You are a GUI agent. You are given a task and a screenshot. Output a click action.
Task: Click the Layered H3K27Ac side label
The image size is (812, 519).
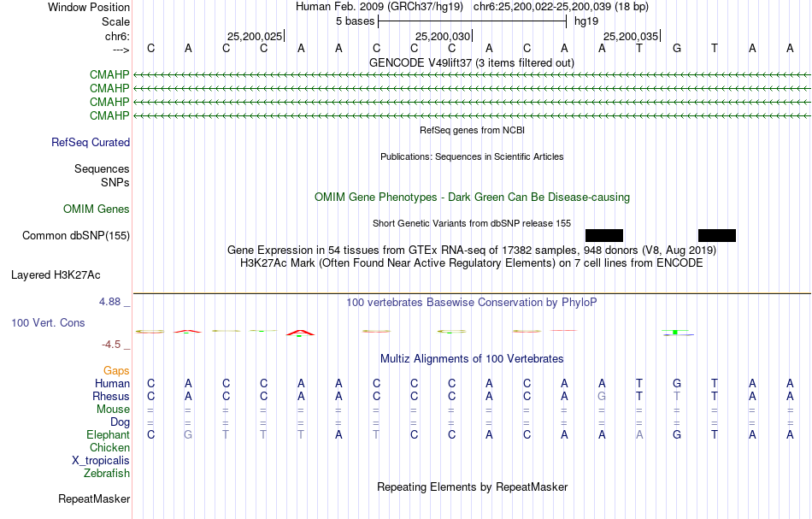(56, 275)
